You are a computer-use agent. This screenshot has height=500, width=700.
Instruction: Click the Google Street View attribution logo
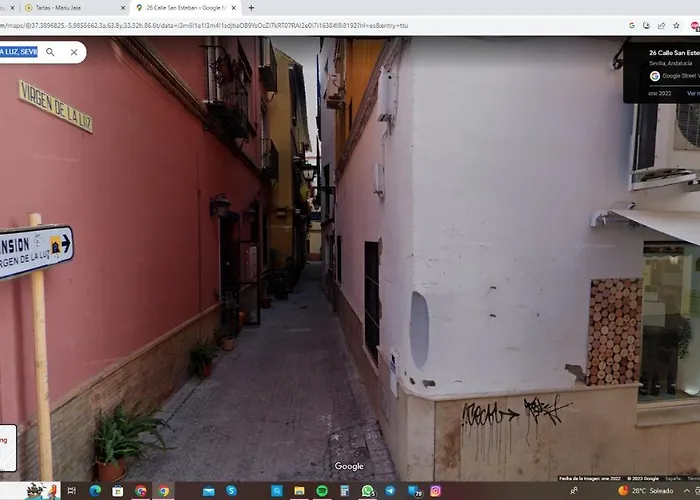(655, 76)
